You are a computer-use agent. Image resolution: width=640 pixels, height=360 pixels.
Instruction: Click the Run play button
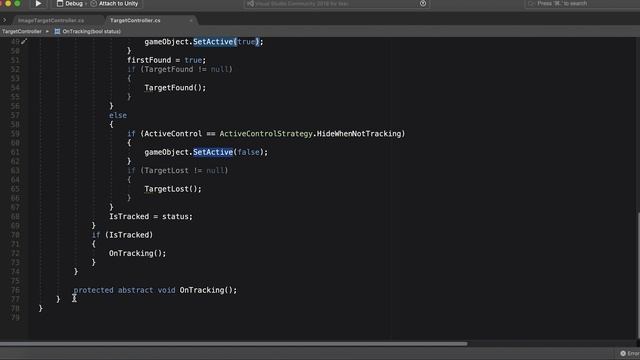pos(38,4)
